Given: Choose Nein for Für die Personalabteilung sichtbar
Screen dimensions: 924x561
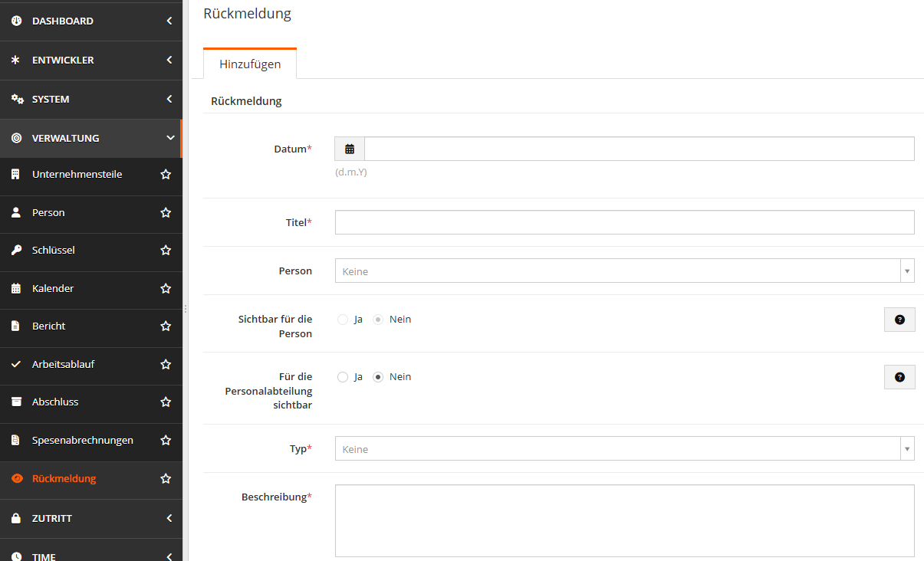Looking at the screenshot, I should point(377,376).
